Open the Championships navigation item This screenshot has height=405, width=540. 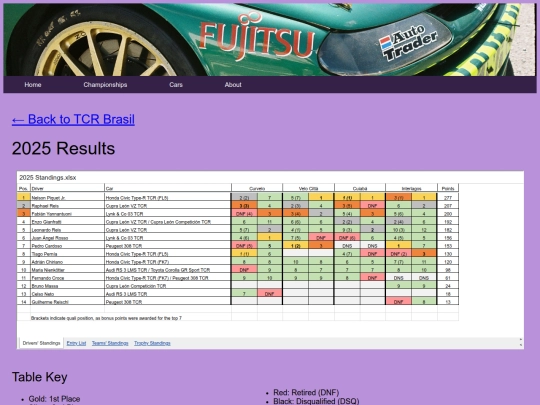[105, 85]
